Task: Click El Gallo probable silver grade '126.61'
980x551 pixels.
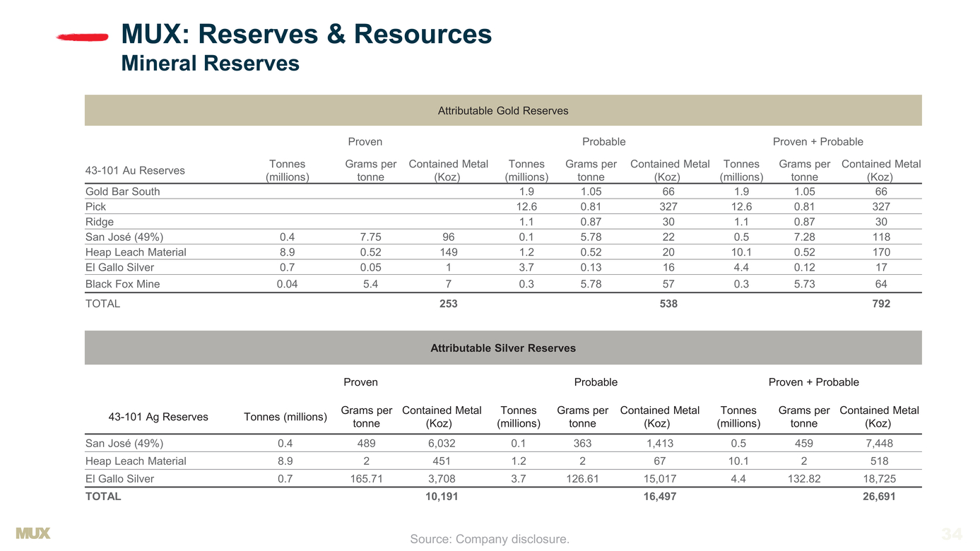Action: (583, 479)
